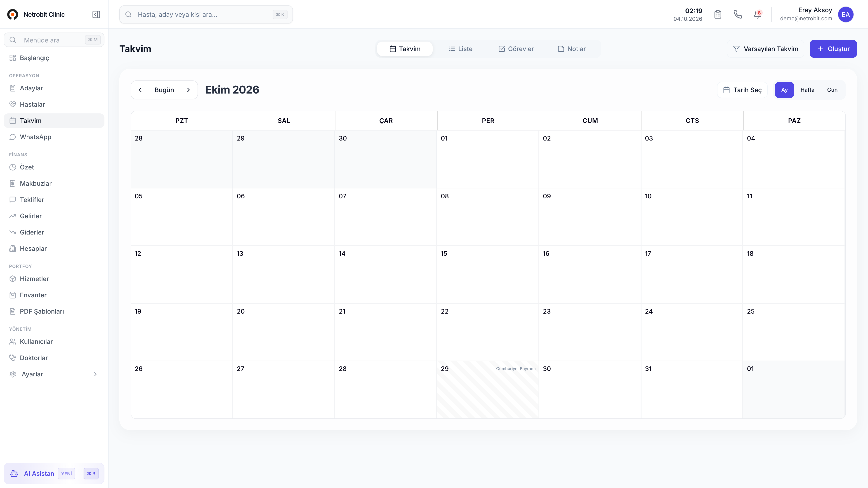Switch to the Liste tab
This screenshot has height=488, width=868.
460,49
